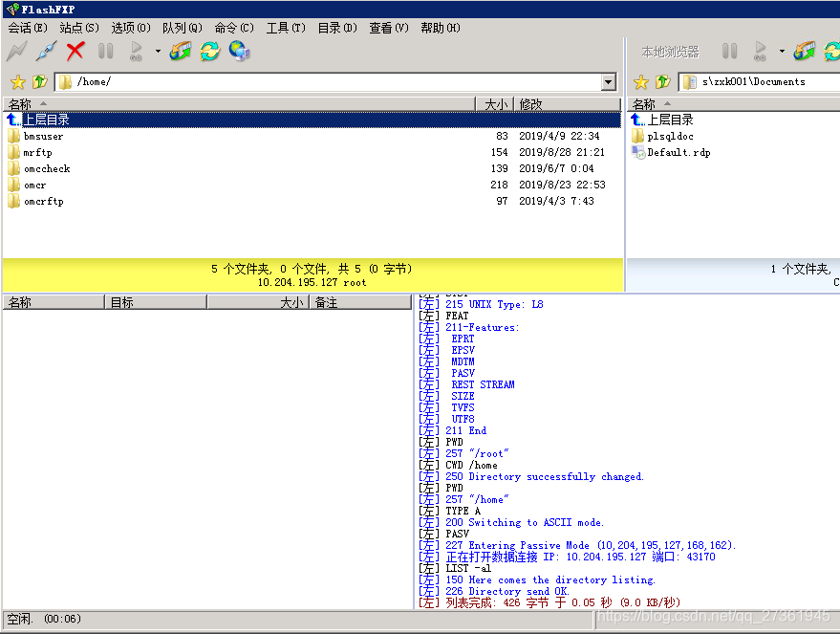The image size is (840, 634).
Task: Open the 会话 menu
Action: [28, 28]
